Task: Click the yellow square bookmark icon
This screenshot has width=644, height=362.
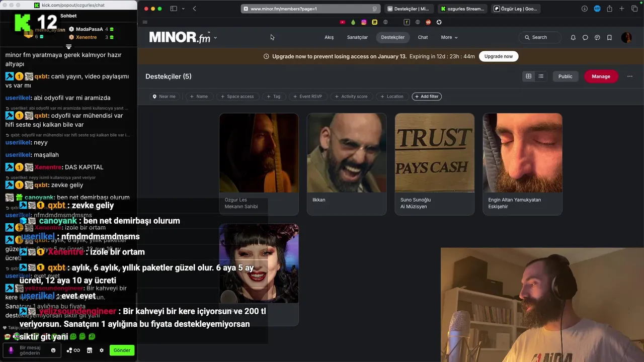Action: tap(375, 22)
